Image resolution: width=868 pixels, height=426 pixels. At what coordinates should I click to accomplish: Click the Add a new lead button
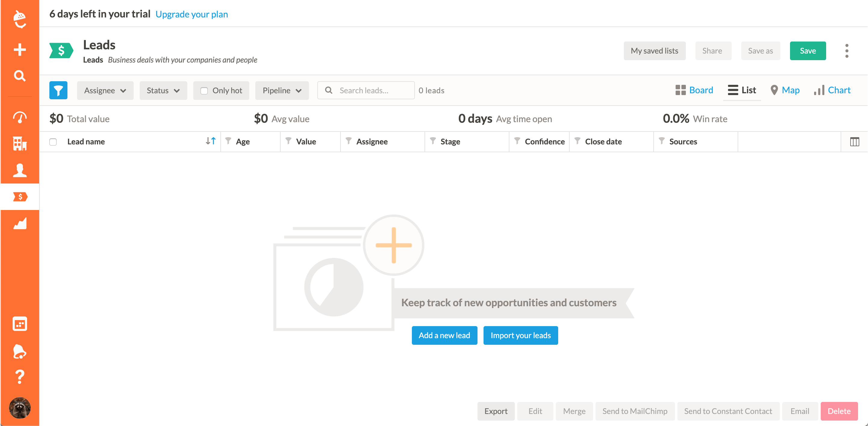(444, 335)
